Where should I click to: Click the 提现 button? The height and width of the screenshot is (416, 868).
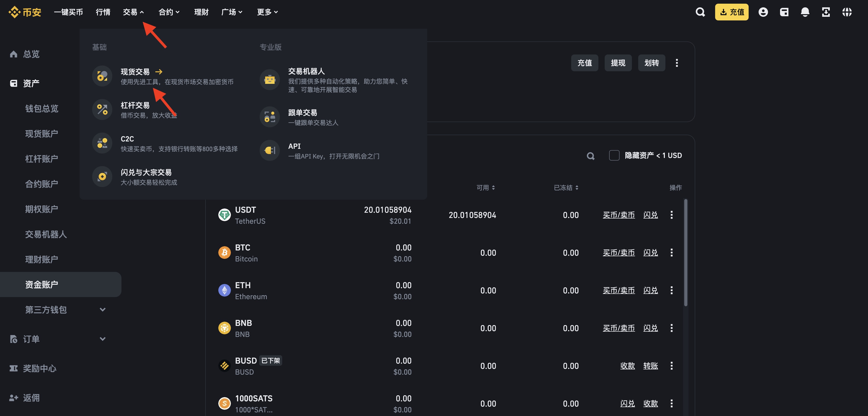click(x=618, y=63)
